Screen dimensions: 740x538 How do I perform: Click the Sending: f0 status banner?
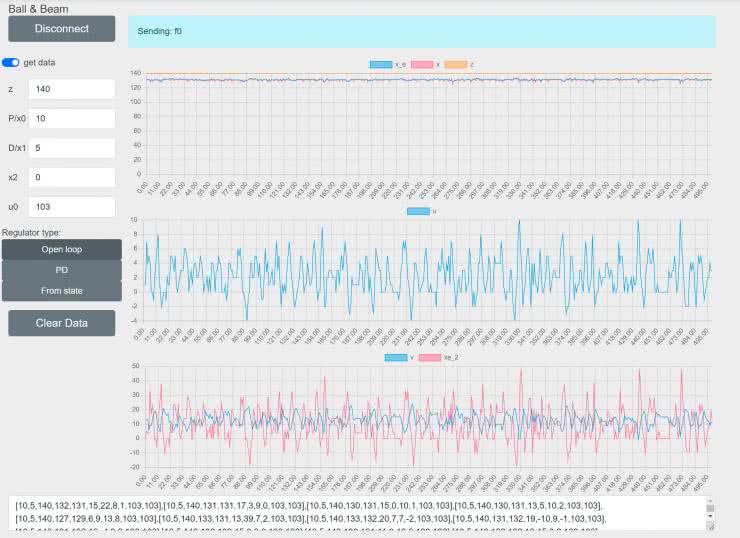tap(421, 31)
